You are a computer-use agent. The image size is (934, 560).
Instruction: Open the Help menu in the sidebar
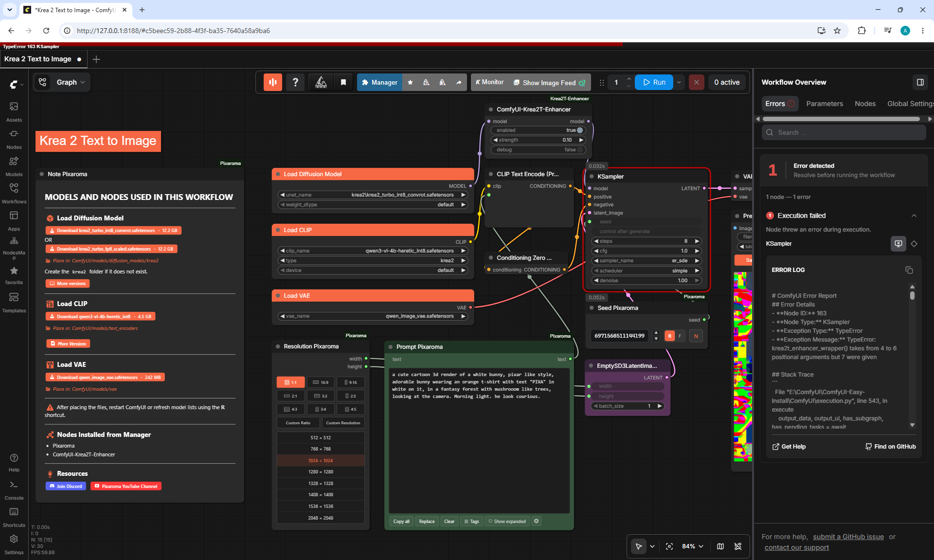14,462
